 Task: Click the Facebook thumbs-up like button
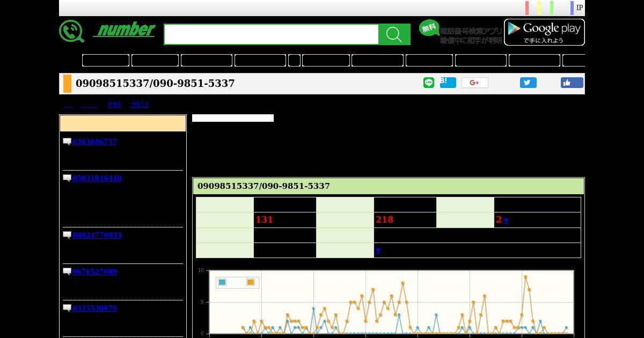pyautogui.click(x=572, y=83)
